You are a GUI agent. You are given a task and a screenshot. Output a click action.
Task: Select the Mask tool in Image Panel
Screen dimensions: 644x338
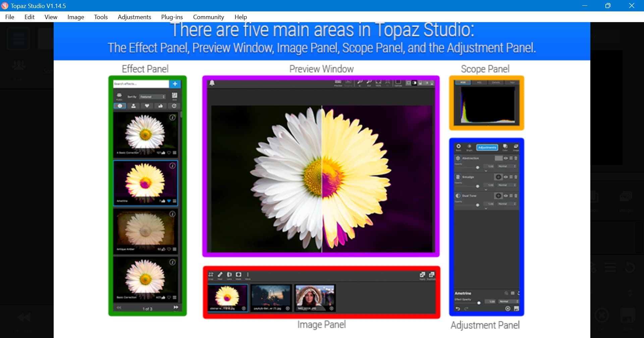(238, 276)
